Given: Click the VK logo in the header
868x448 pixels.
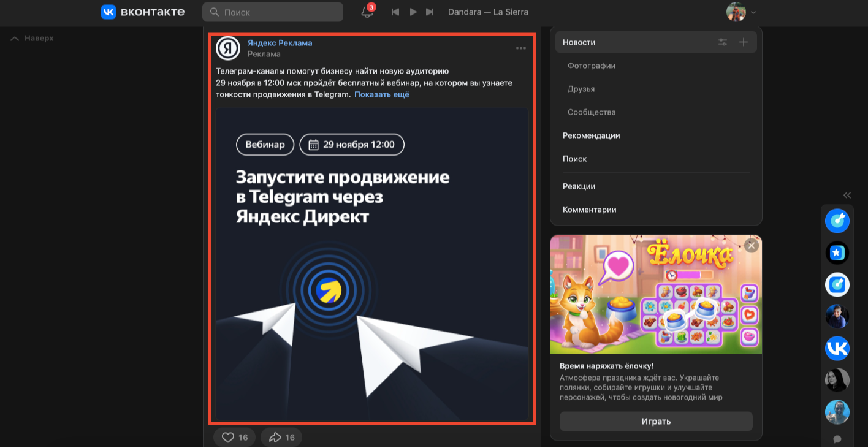Looking at the screenshot, I should pyautogui.click(x=142, y=12).
